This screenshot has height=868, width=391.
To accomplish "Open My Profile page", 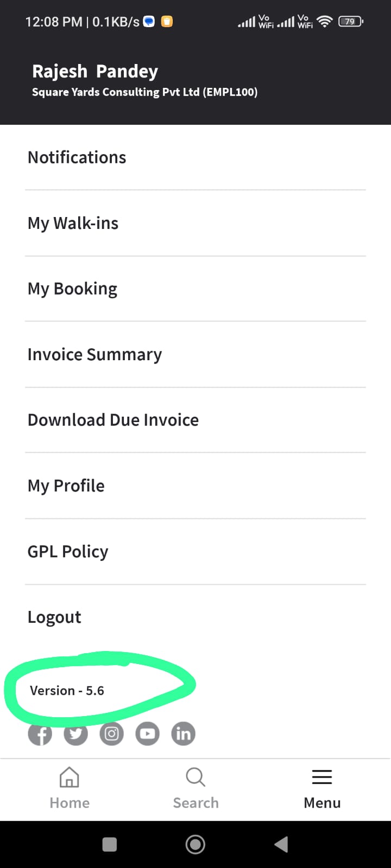I will click(x=66, y=486).
